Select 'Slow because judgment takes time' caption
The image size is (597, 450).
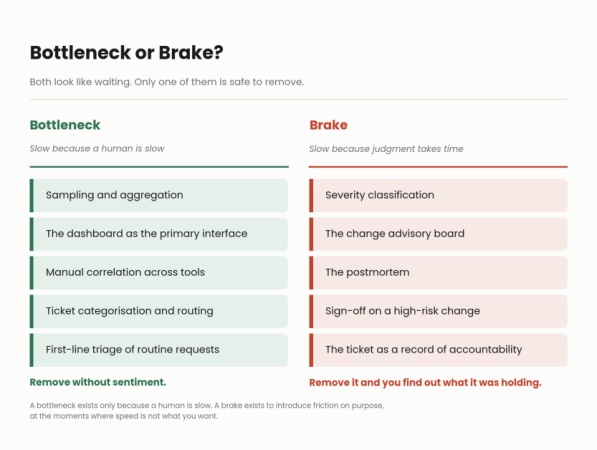[x=386, y=149]
